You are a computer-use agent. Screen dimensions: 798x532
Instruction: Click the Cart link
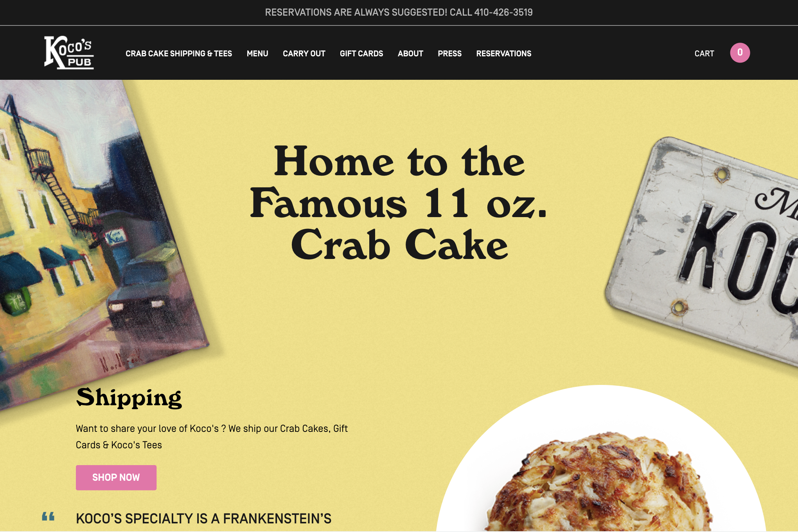click(x=704, y=54)
